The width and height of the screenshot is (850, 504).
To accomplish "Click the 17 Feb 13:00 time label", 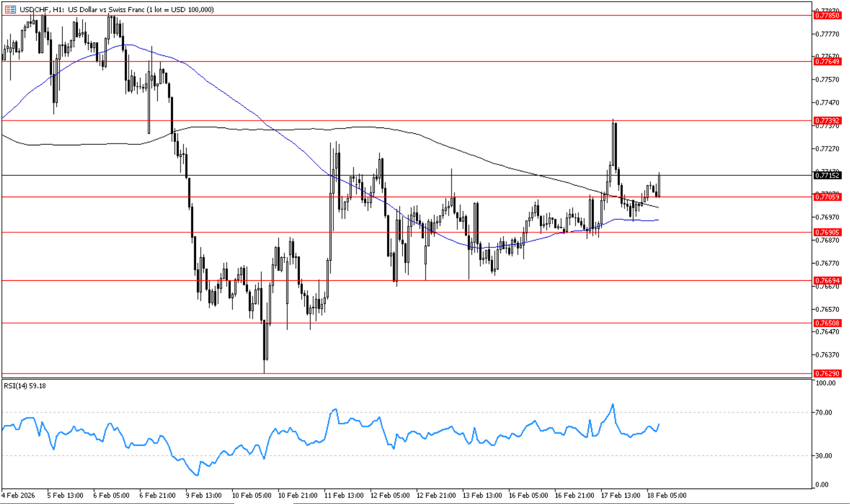I will coord(620,495).
